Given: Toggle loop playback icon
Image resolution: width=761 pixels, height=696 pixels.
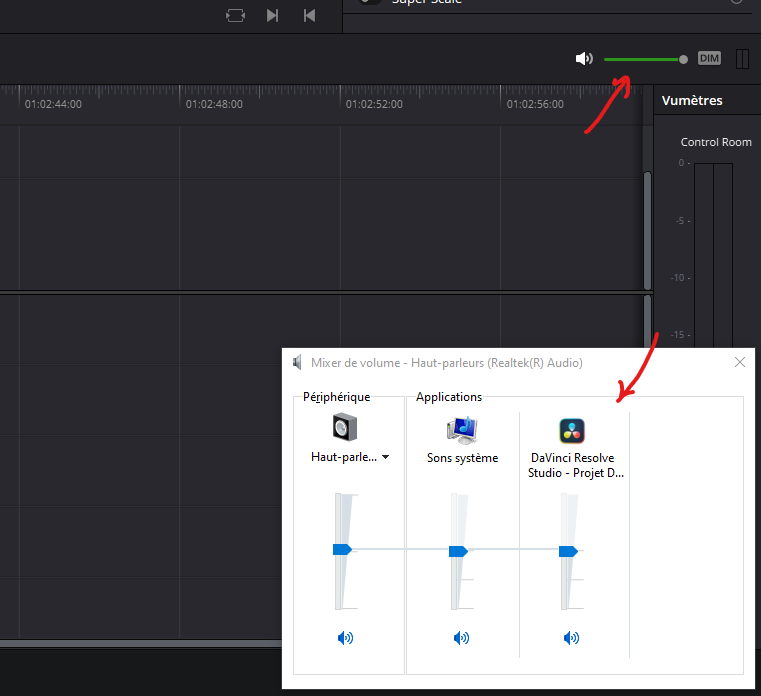Looking at the screenshot, I should point(235,15).
